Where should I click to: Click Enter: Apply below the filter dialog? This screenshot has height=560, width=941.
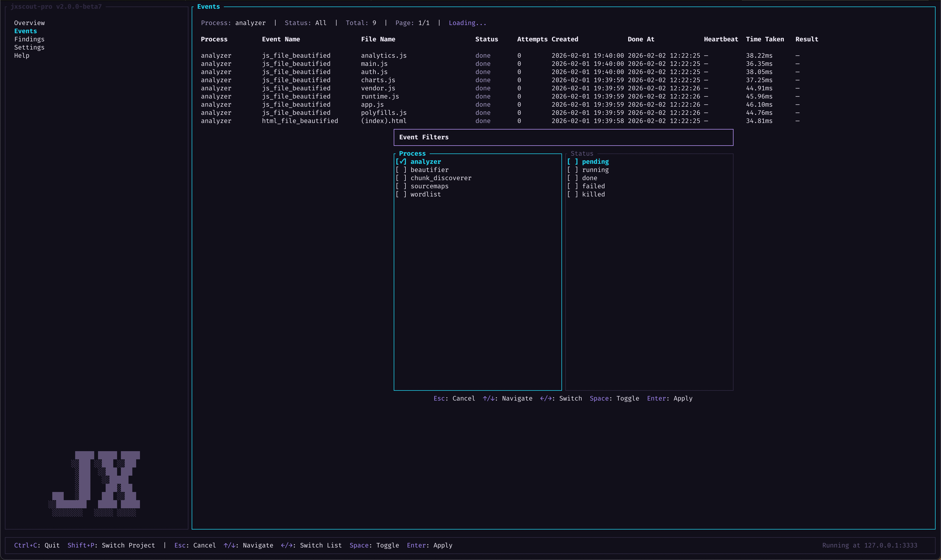click(670, 398)
